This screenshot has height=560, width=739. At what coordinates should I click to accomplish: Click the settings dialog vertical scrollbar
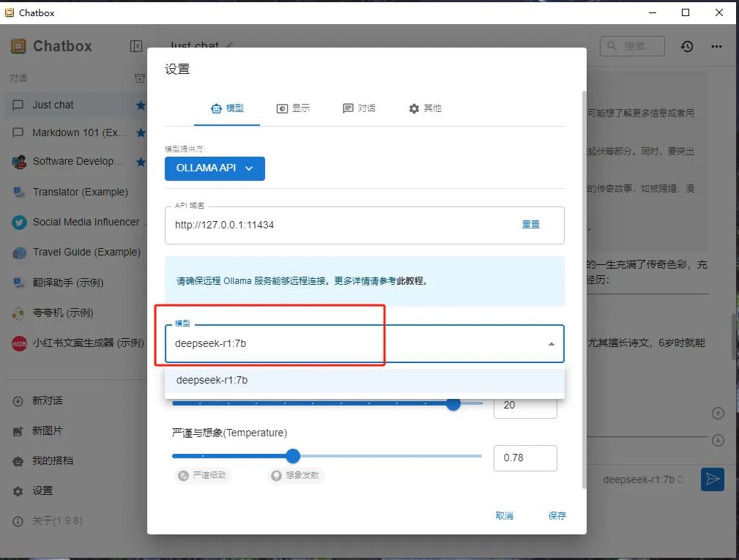tap(584, 290)
